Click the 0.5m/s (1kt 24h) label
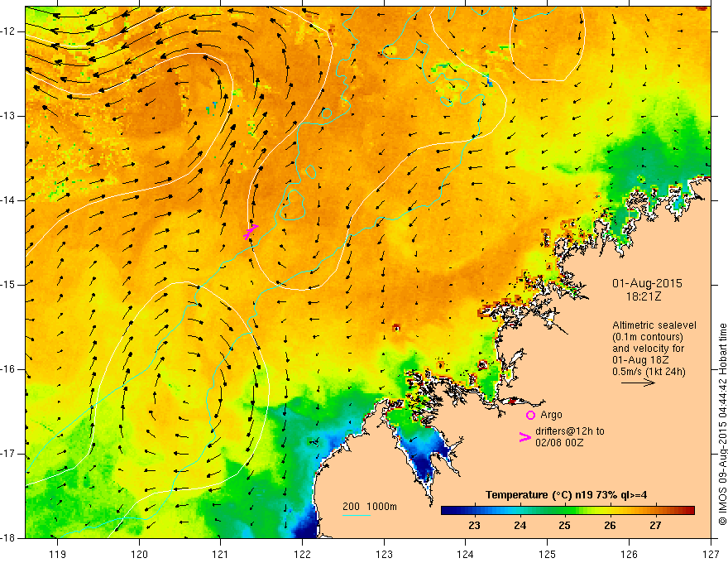The height and width of the screenshot is (563, 728). click(649, 372)
